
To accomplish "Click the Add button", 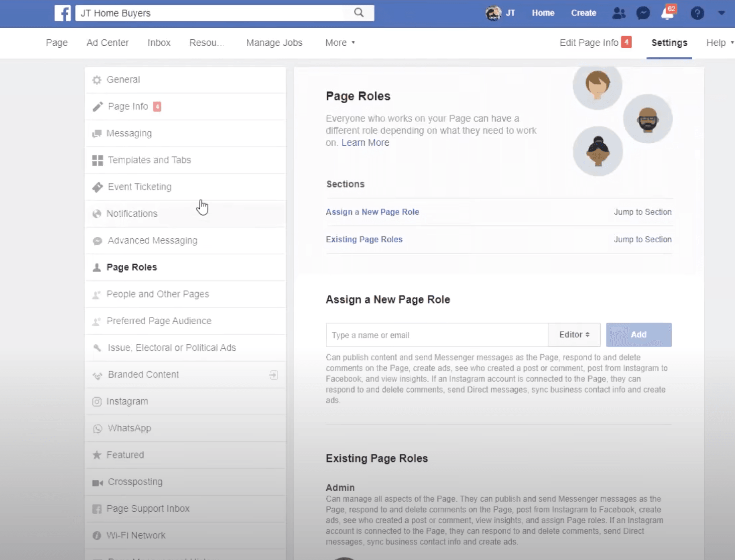I will [639, 335].
